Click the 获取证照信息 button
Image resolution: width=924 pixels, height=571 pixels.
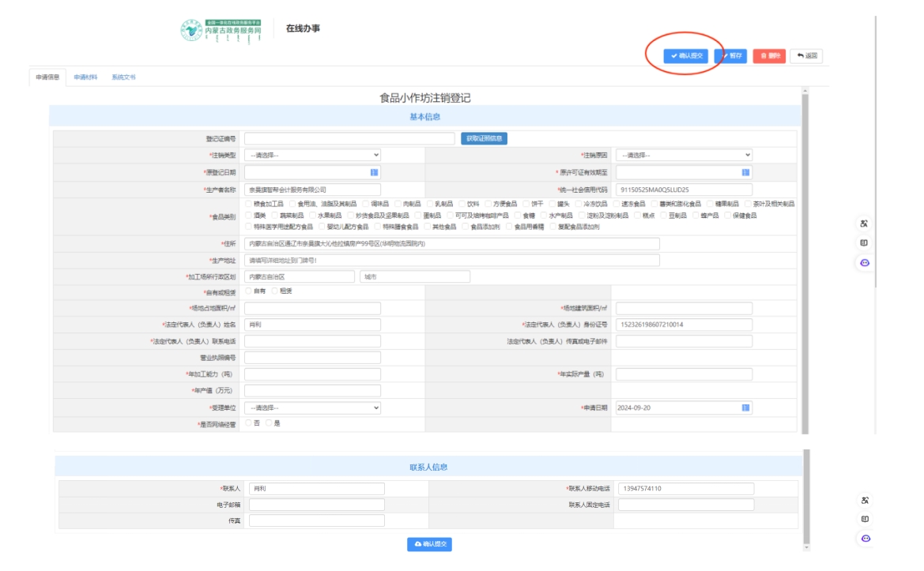pos(484,138)
